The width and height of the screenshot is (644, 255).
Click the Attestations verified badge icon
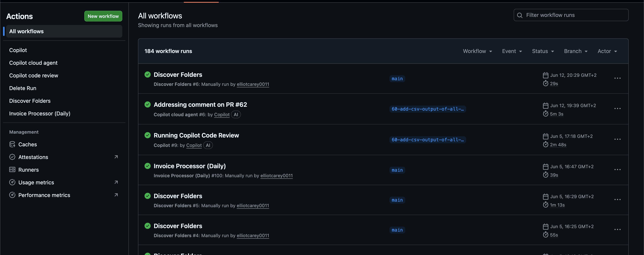click(x=12, y=157)
